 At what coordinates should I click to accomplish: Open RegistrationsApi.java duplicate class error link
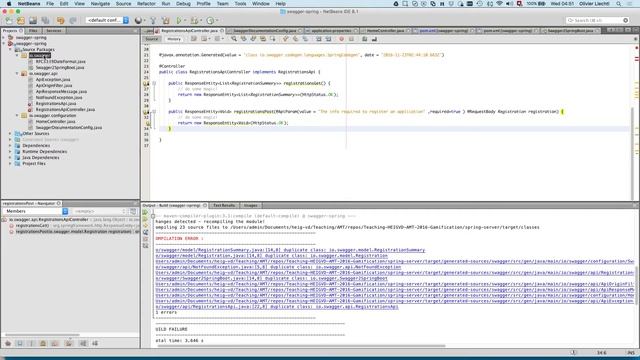pos(277,307)
